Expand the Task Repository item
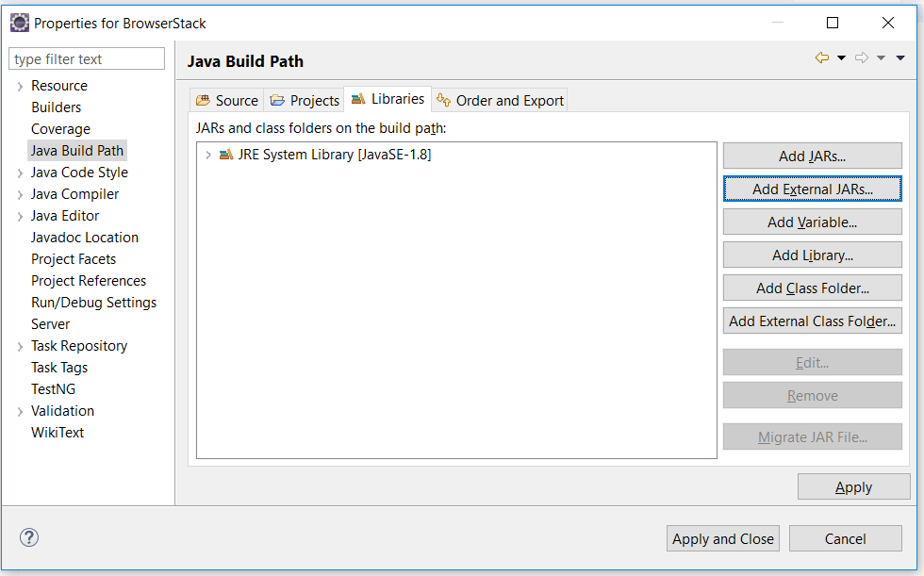 pyautogui.click(x=20, y=347)
